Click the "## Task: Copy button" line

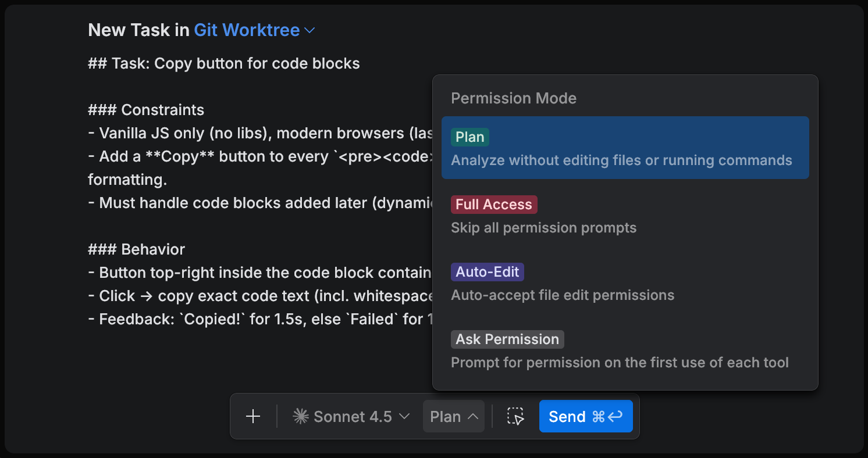tap(224, 63)
